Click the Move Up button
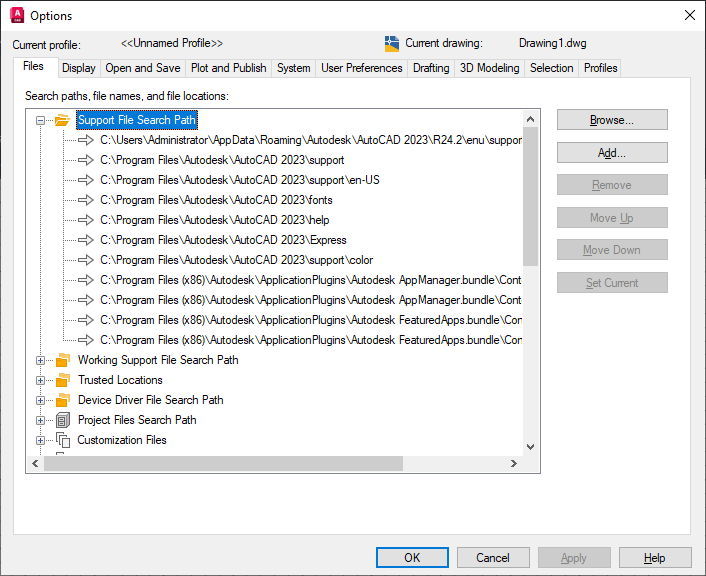This screenshot has width=706, height=576. click(612, 218)
